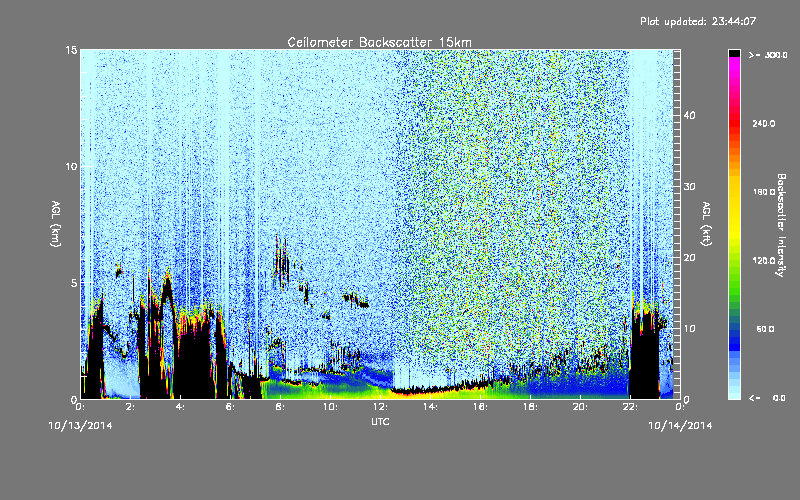800x500 pixels.
Task: Click the AGL (km) axis title
Action: tap(56, 223)
